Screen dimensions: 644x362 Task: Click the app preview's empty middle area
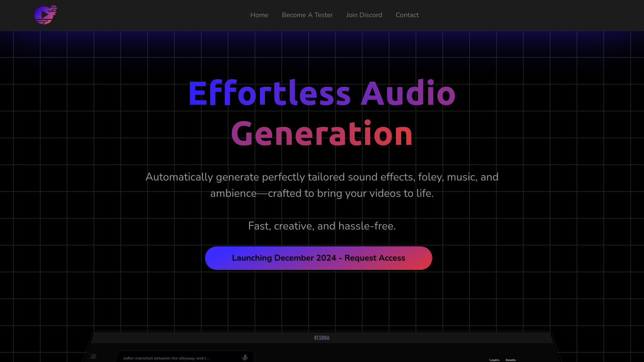click(369, 354)
